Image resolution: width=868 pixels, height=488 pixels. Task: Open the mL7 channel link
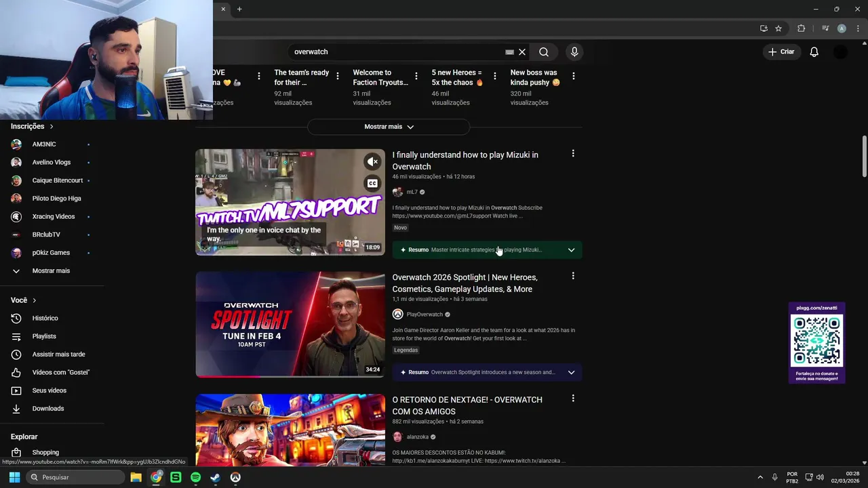pos(412,192)
